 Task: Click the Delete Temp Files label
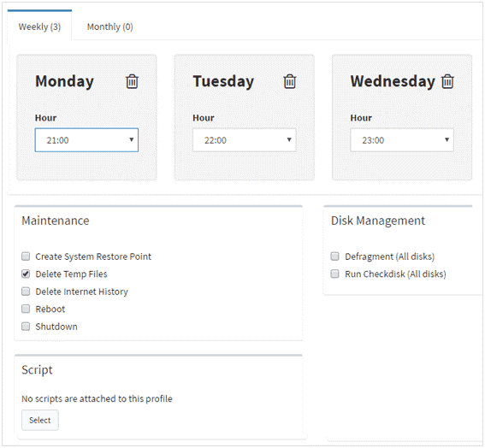tap(72, 274)
